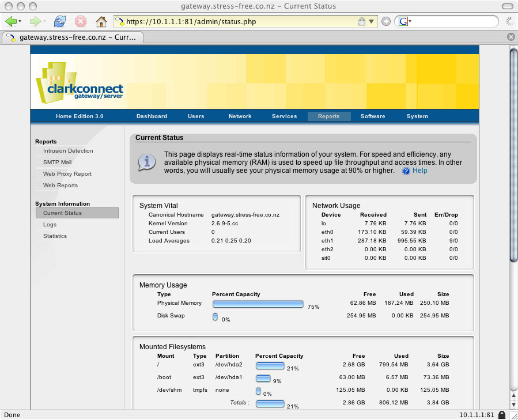Viewport: 518px width, 420px height.
Task: Click the red Stop loading icon
Action: pos(81,22)
